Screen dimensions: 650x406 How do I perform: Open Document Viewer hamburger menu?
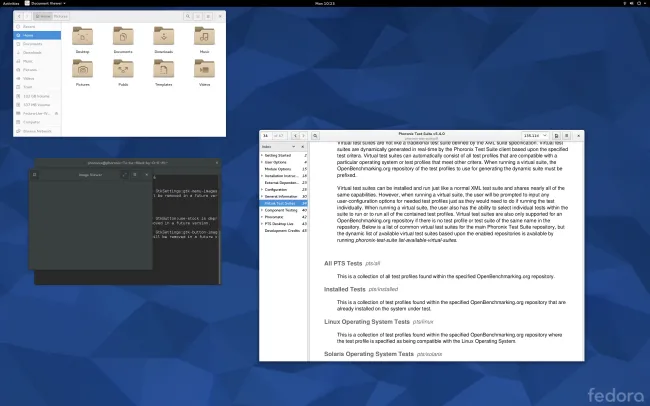(x=567, y=136)
